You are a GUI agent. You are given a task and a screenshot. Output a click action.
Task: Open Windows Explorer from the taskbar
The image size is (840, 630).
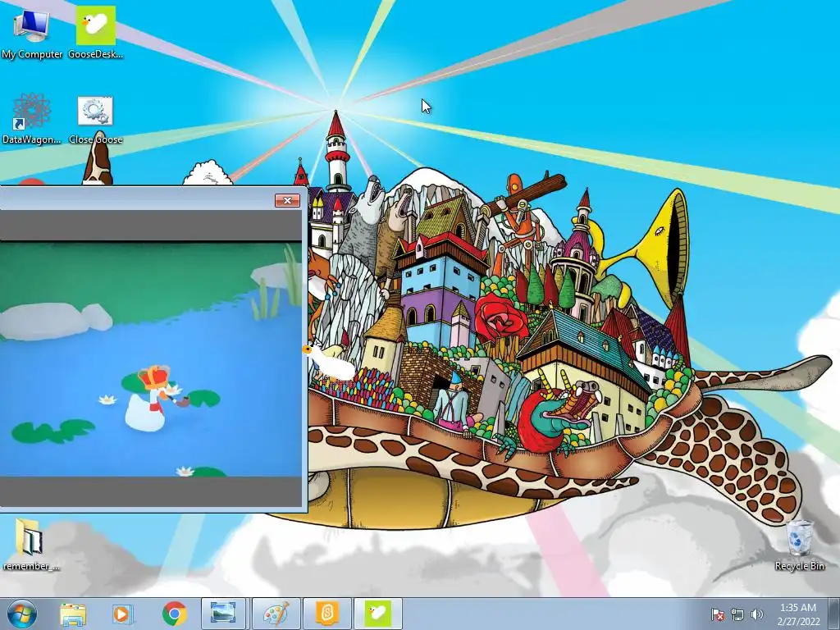(73, 614)
